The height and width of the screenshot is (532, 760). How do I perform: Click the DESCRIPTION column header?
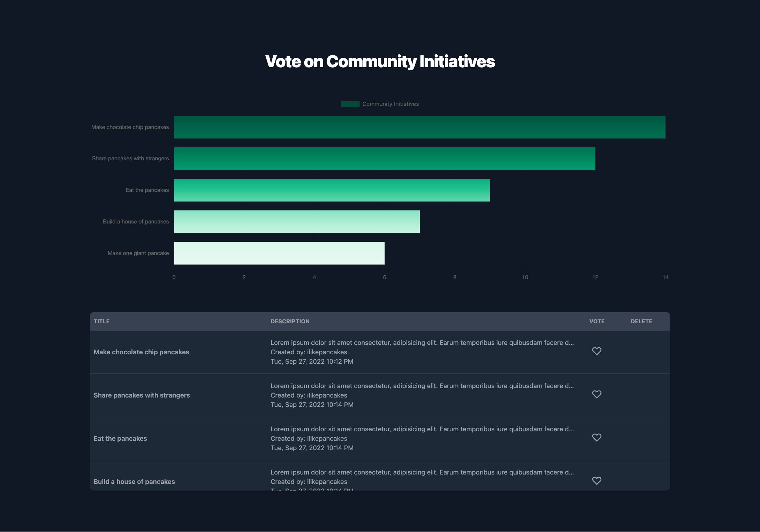click(290, 321)
